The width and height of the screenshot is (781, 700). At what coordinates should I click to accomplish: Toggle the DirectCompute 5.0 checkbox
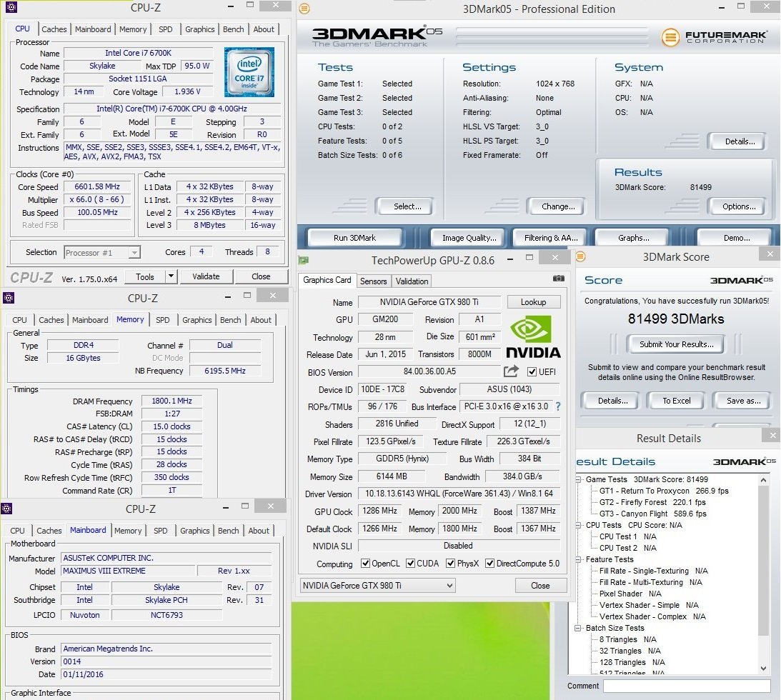(489, 563)
